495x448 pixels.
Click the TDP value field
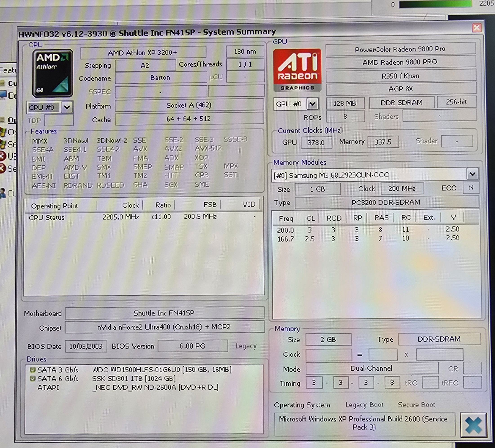click(x=59, y=120)
